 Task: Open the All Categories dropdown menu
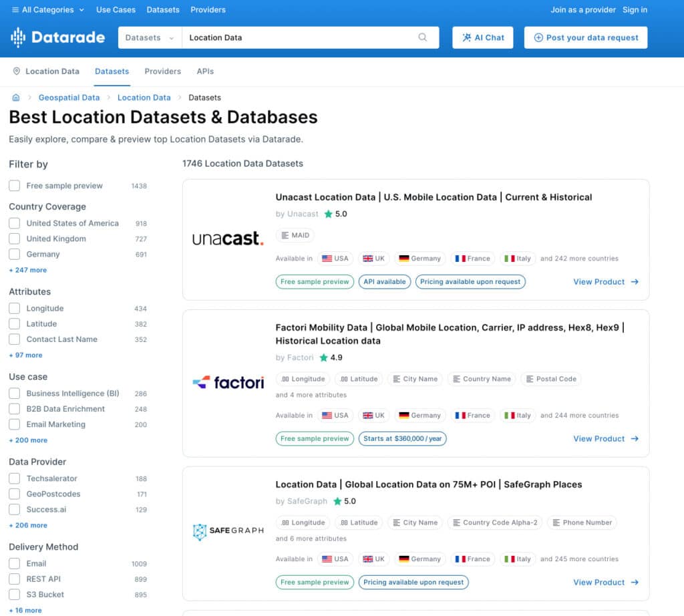(x=48, y=9)
